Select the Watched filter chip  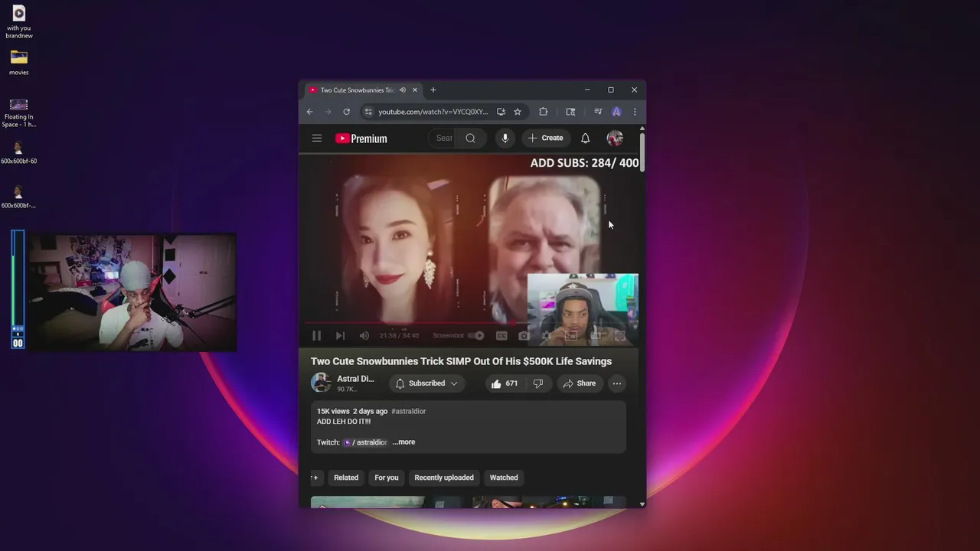(504, 478)
